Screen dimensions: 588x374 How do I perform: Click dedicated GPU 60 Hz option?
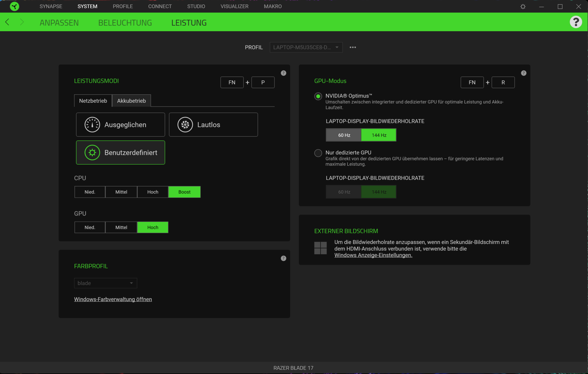pyautogui.click(x=344, y=192)
